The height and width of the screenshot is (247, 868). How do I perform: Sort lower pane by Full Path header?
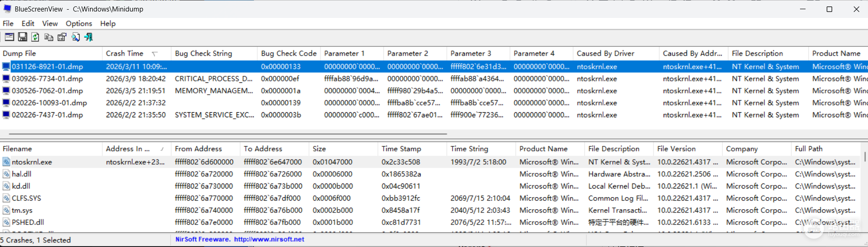point(826,149)
